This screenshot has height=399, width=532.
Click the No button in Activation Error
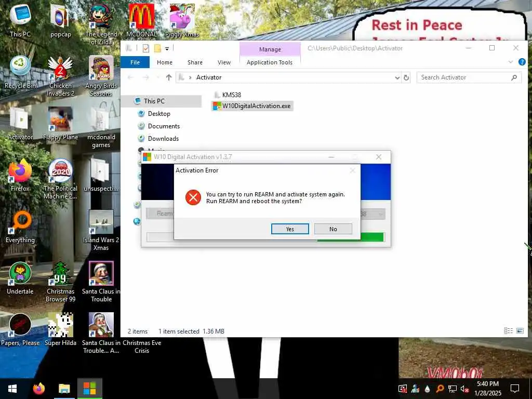pyautogui.click(x=333, y=229)
